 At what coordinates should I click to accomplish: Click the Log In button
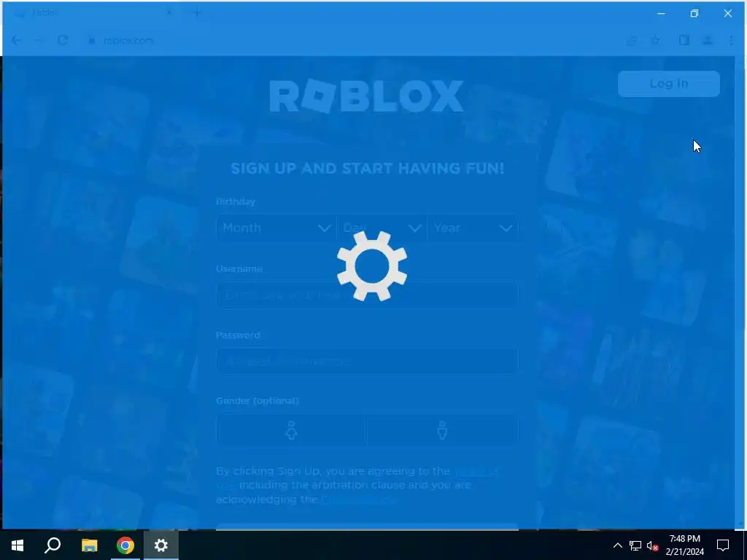[669, 84]
